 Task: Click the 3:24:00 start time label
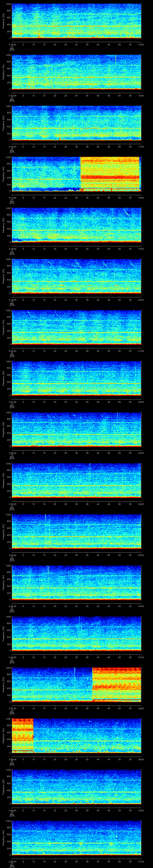pos(12,555)
